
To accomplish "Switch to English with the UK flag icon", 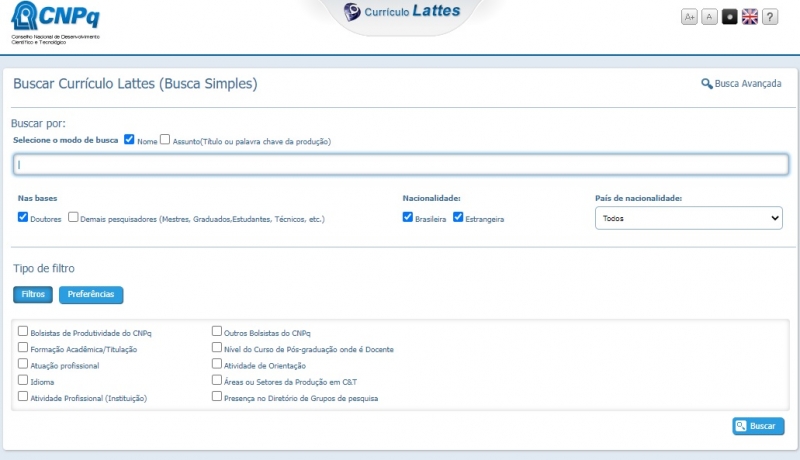I will pyautogui.click(x=750, y=17).
